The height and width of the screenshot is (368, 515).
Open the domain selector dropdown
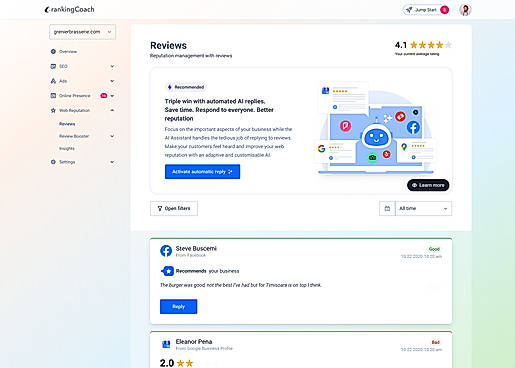83,32
